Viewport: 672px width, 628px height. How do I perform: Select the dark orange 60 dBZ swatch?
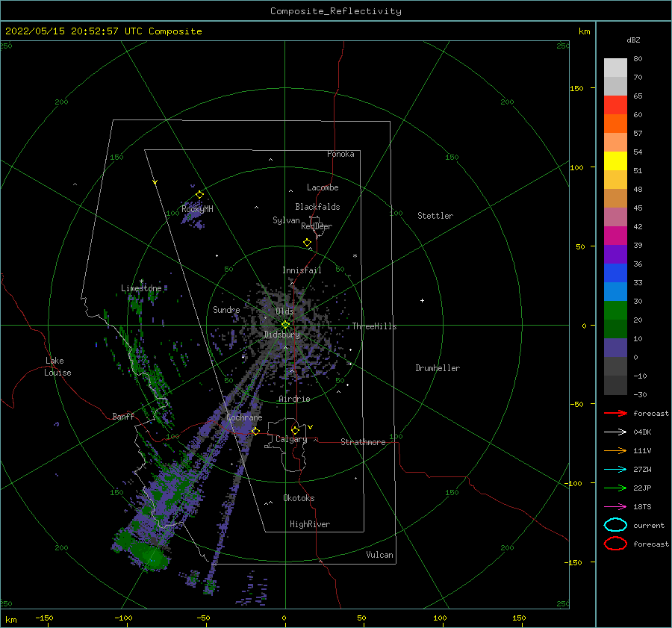click(615, 124)
